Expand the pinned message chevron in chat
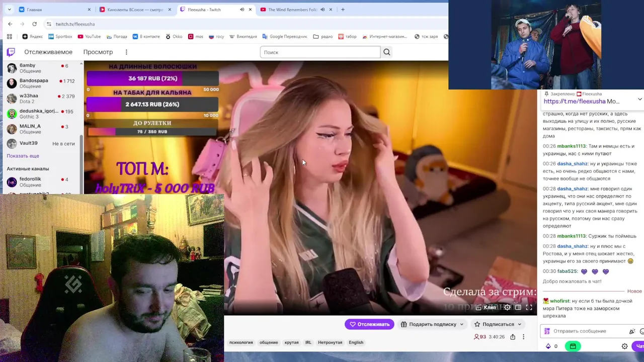The width and height of the screenshot is (644, 362). point(639,99)
